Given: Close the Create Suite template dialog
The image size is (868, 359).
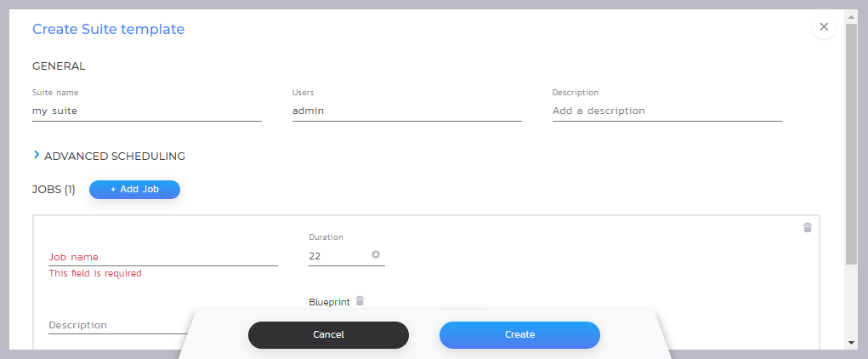Looking at the screenshot, I should pyautogui.click(x=823, y=27).
